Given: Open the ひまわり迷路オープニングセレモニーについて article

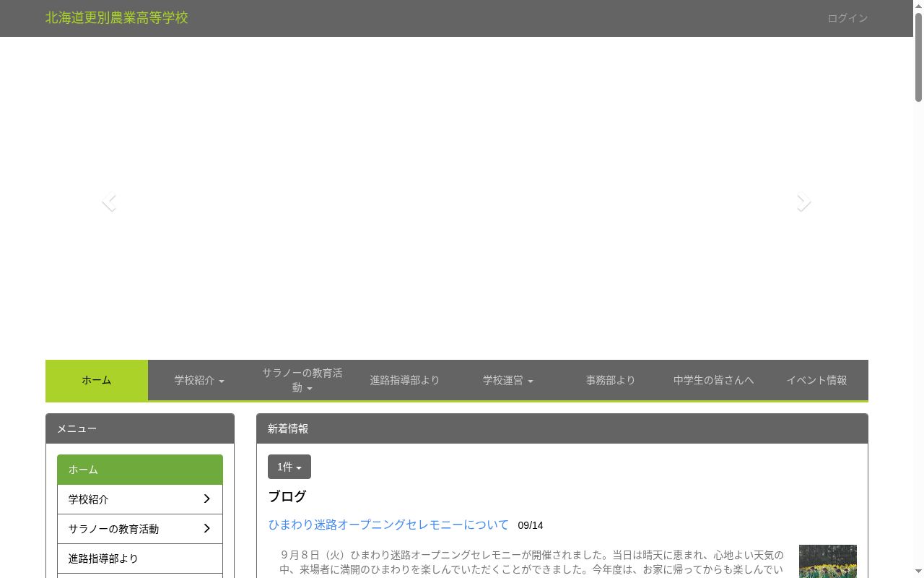Looking at the screenshot, I should coord(388,525).
